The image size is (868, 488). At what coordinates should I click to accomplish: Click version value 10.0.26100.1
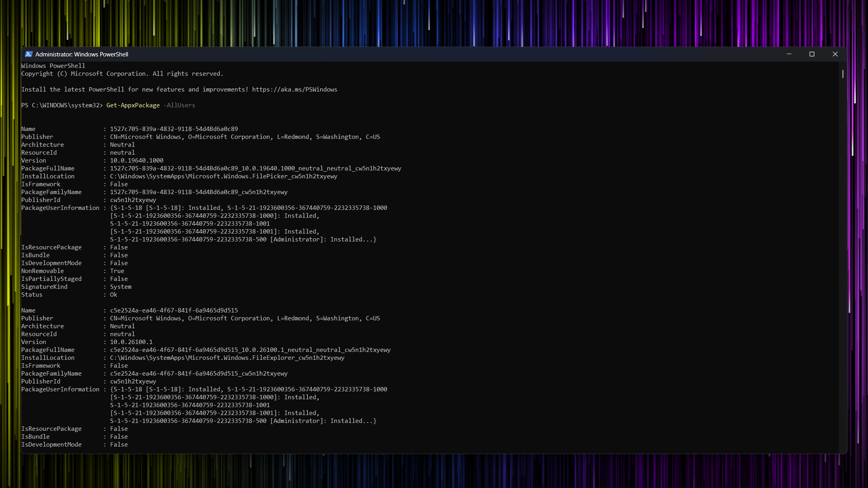(131, 342)
